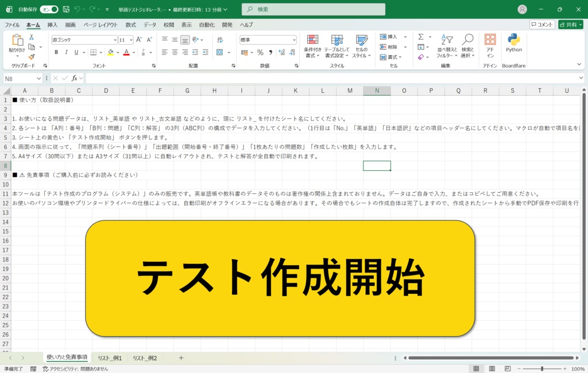Click the Format (書式) cells button
The height and width of the screenshot is (373, 588).
390,57
